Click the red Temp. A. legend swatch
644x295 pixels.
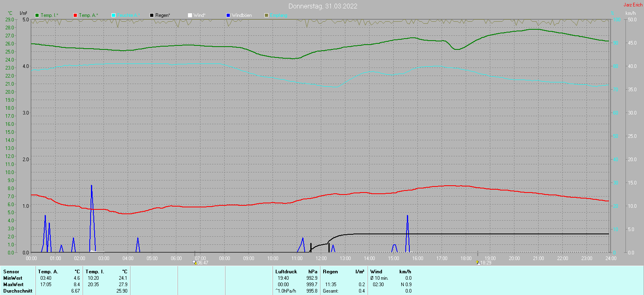click(x=75, y=15)
